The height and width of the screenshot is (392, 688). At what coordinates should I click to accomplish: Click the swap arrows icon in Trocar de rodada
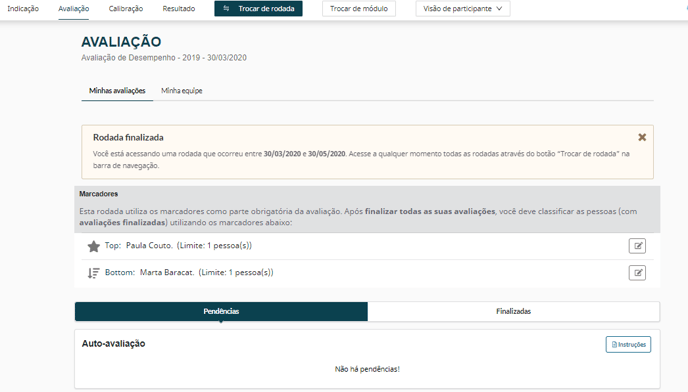pyautogui.click(x=226, y=9)
